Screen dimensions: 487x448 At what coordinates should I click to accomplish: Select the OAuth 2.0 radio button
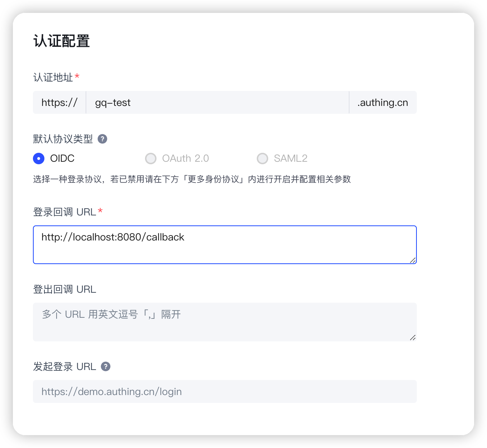(x=151, y=158)
